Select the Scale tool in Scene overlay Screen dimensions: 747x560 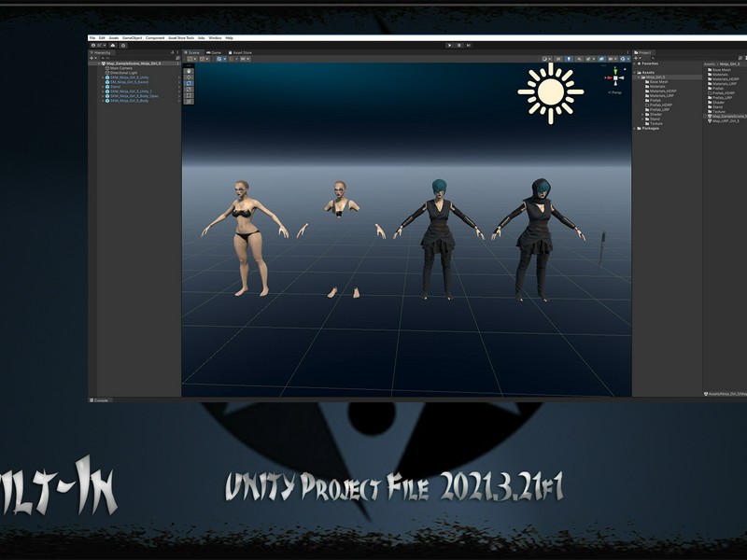pos(189,89)
